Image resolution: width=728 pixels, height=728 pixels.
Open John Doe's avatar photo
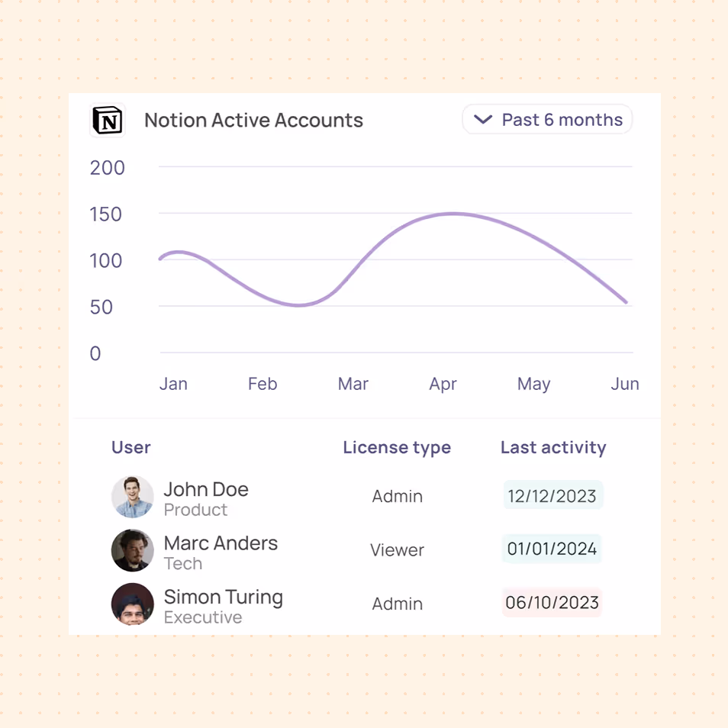tap(133, 497)
